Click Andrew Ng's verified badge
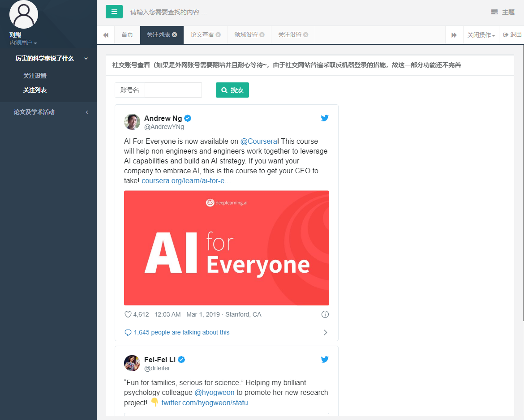 point(188,118)
